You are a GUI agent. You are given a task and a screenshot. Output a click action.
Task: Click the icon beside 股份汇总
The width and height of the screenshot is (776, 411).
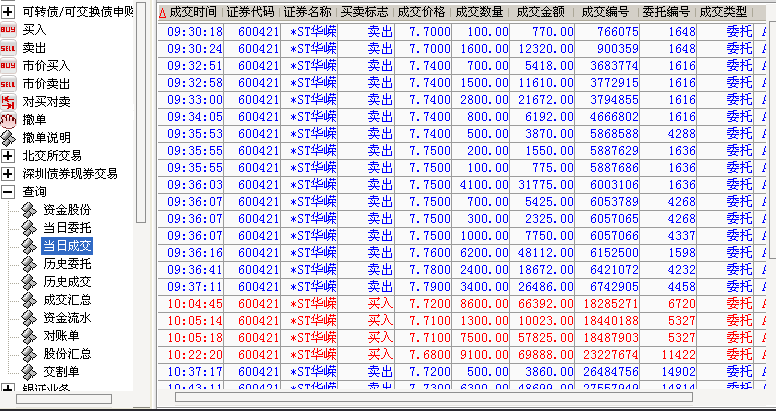click(x=29, y=354)
